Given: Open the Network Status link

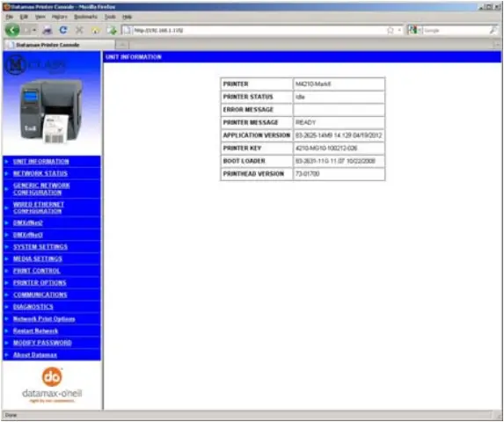Looking at the screenshot, I should [x=40, y=173].
